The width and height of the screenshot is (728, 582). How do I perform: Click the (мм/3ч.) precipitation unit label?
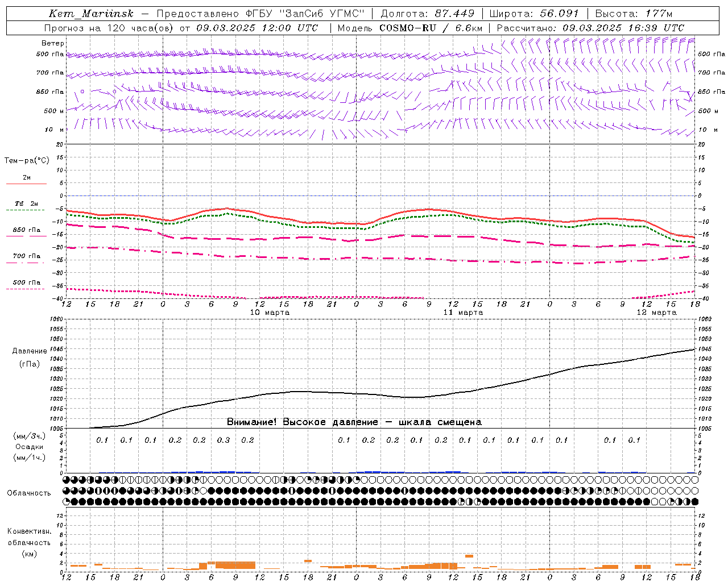coord(30,436)
